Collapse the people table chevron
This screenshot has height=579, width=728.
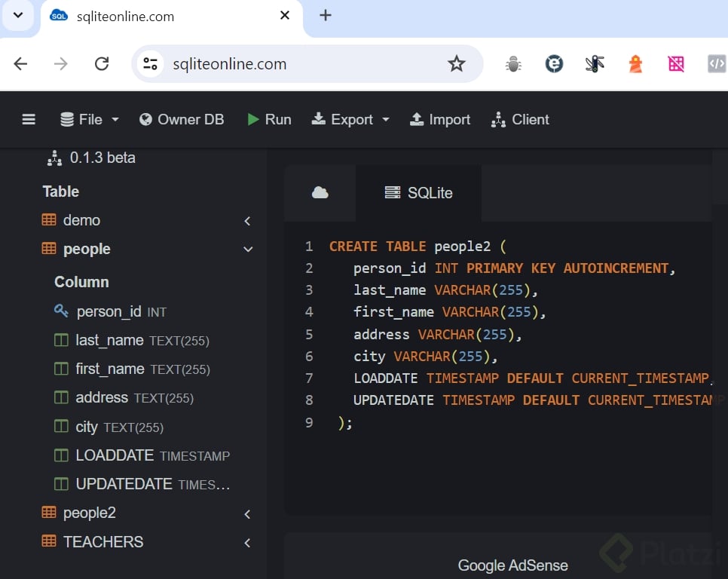(248, 250)
